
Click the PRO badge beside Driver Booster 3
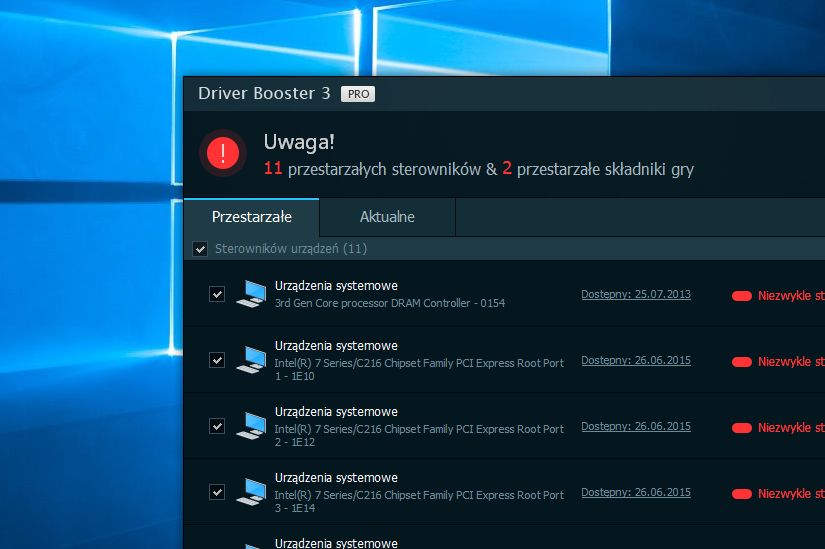[x=358, y=94]
